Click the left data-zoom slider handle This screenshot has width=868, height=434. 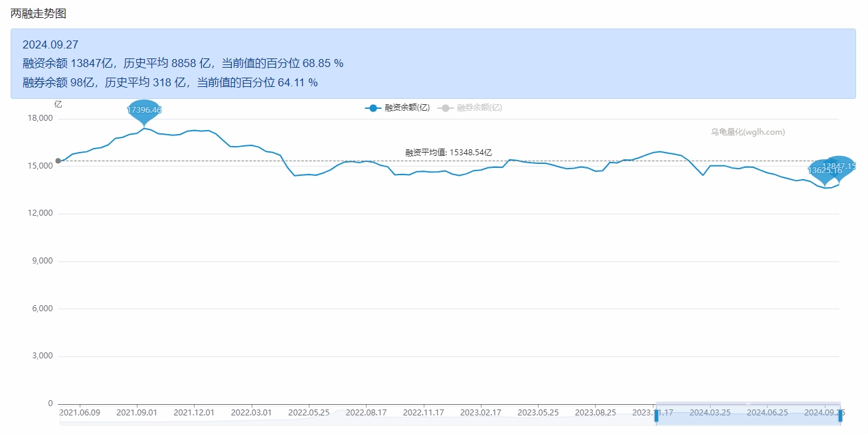(x=656, y=415)
